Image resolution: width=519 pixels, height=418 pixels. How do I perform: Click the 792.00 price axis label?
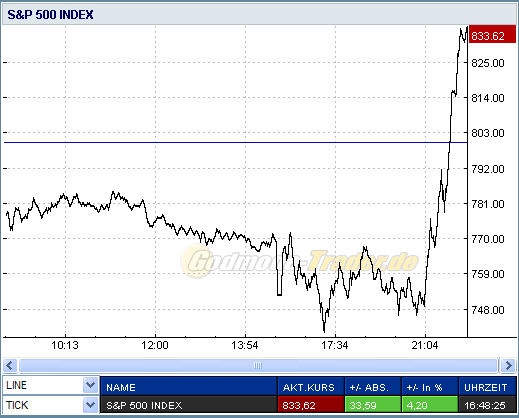click(x=488, y=169)
